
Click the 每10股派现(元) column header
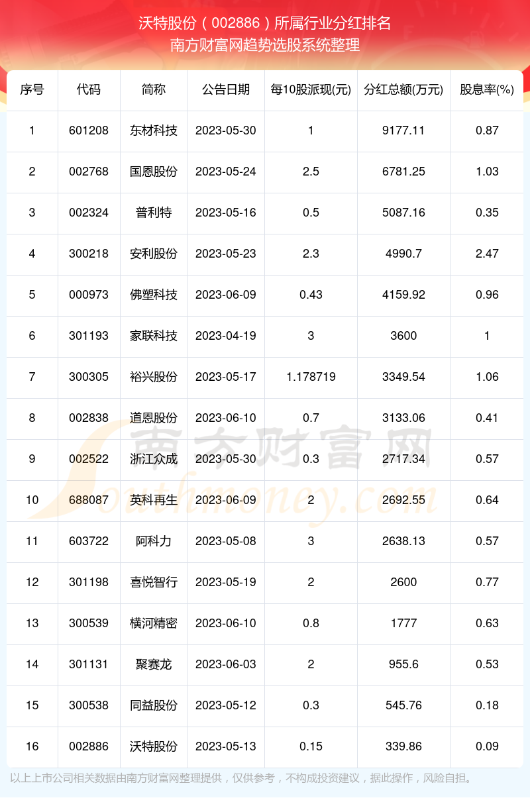311,89
